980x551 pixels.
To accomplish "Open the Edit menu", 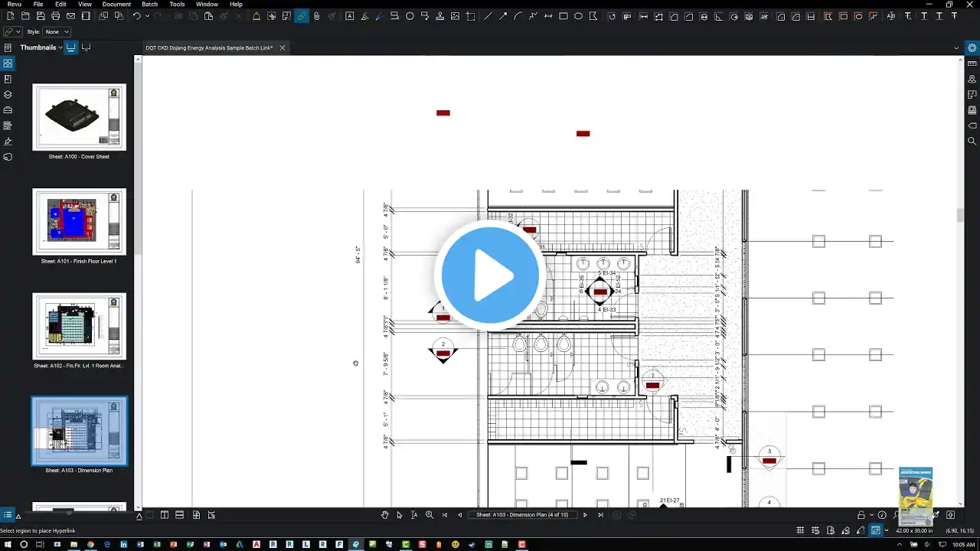I will (x=60, y=5).
